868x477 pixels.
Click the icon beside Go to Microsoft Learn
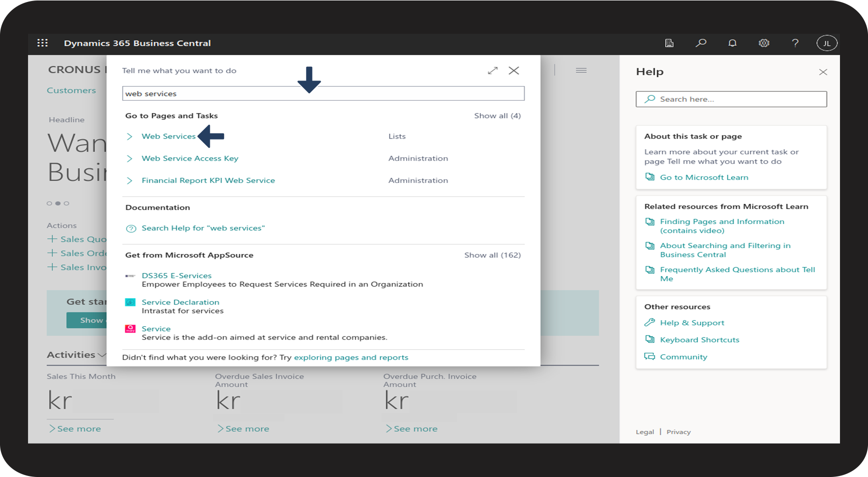[x=650, y=177]
